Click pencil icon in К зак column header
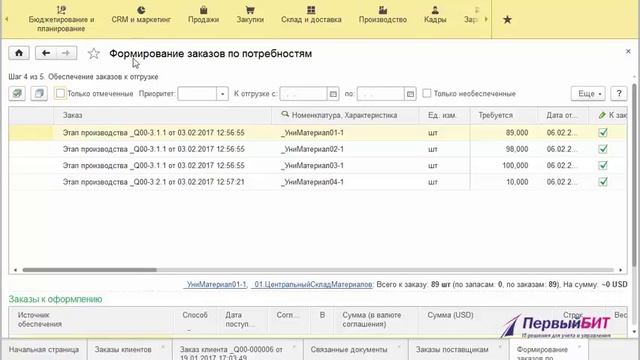640x360 pixels. (602, 116)
